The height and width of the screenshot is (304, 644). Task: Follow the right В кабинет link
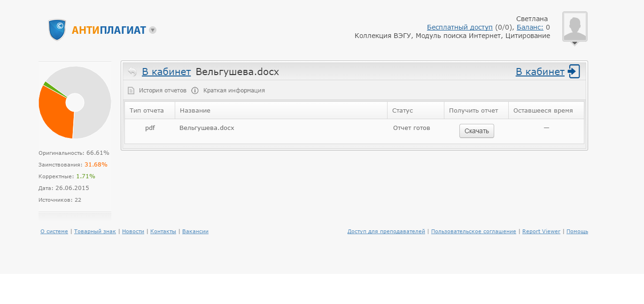click(x=540, y=72)
